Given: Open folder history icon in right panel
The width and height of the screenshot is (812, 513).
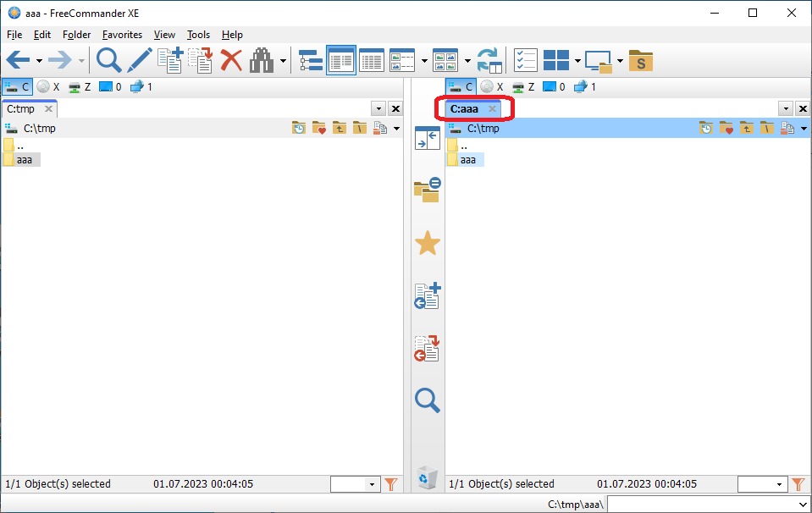Looking at the screenshot, I should click(705, 129).
